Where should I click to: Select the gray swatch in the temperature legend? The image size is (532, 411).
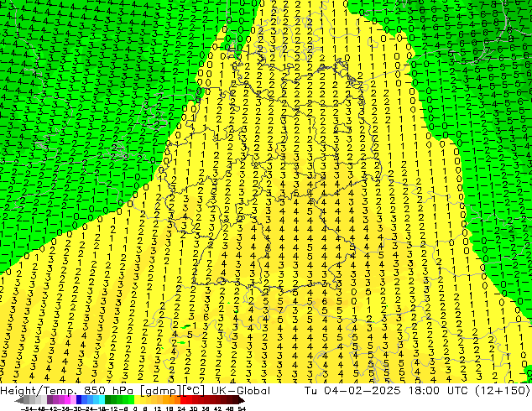[27, 400]
